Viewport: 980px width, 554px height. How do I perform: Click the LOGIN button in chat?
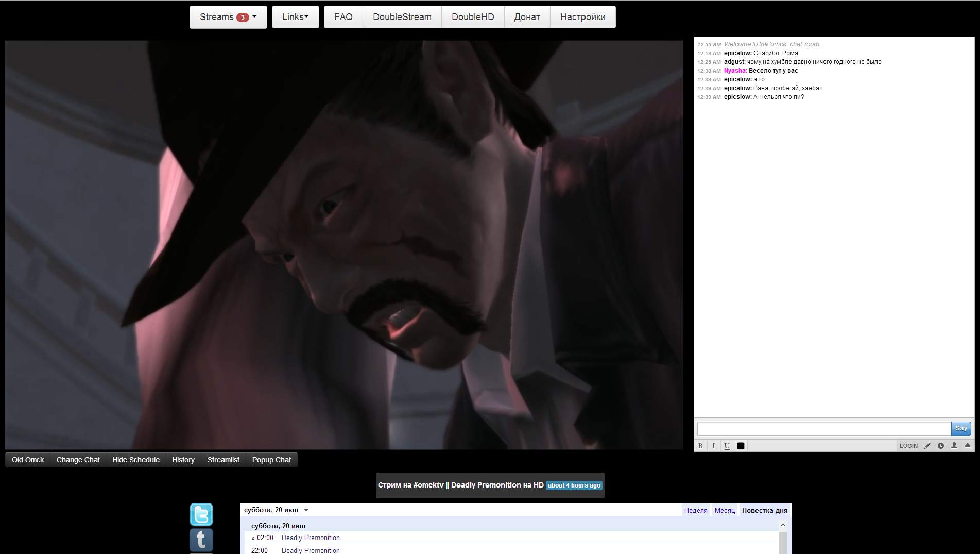(x=908, y=446)
